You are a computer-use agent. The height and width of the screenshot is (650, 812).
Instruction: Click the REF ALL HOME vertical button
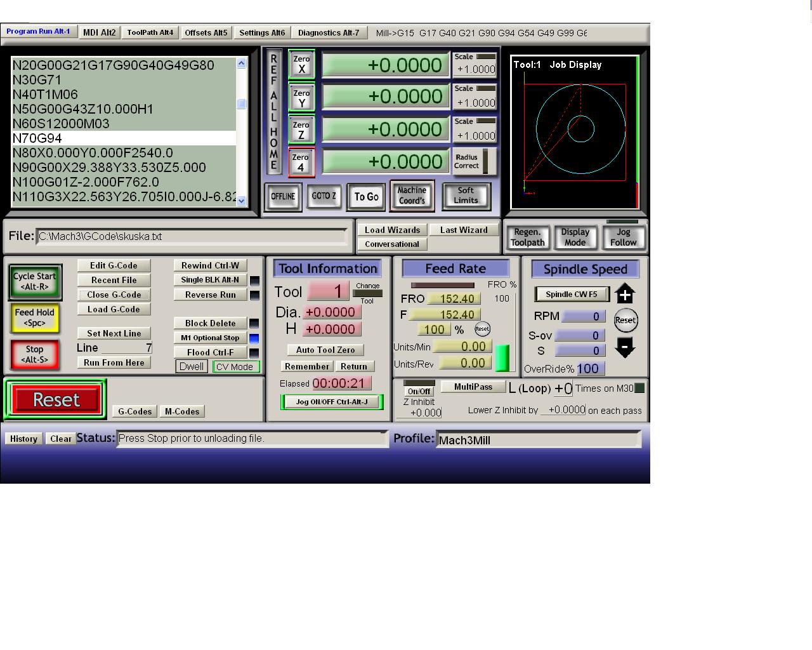273,112
